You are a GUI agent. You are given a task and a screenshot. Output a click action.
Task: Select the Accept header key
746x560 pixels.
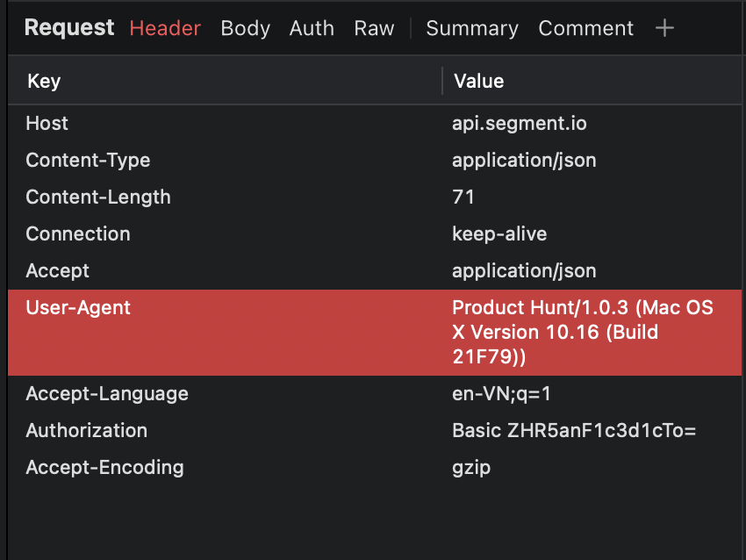57,271
